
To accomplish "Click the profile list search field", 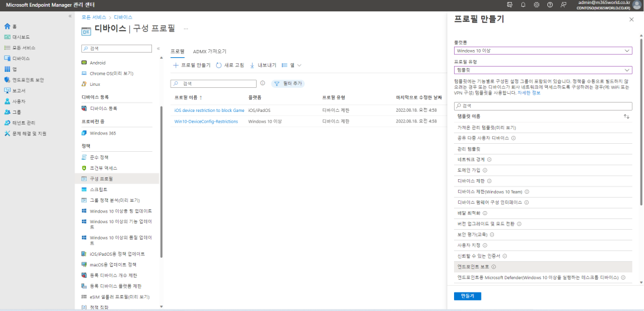I will (x=213, y=83).
